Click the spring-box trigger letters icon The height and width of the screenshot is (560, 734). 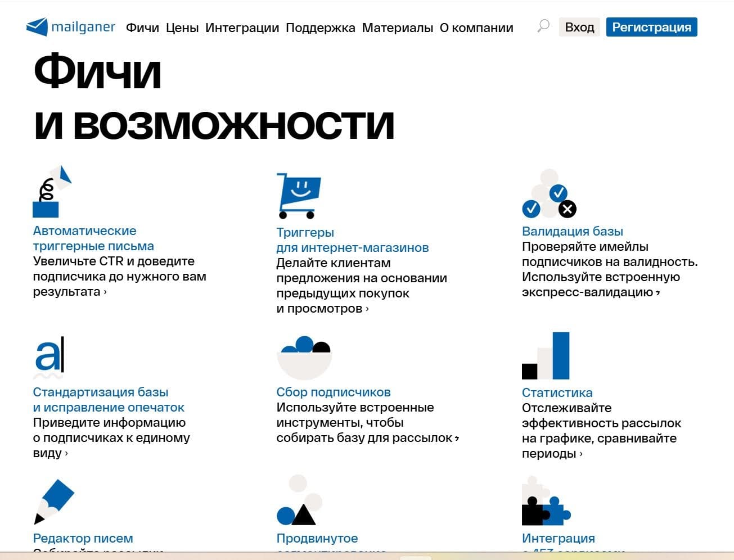pos(52,192)
